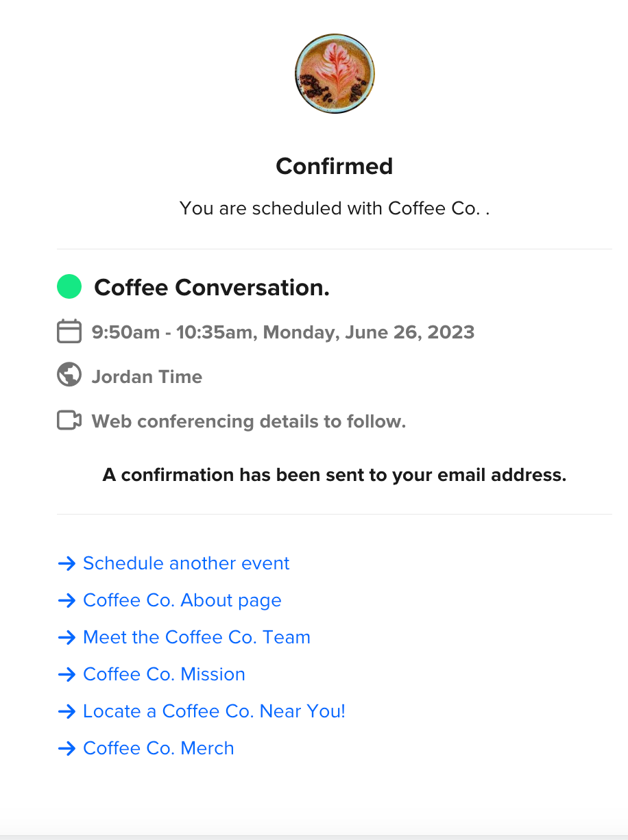628x840 pixels.
Task: Visit the Coffee Co. Merch link
Action: 158,748
